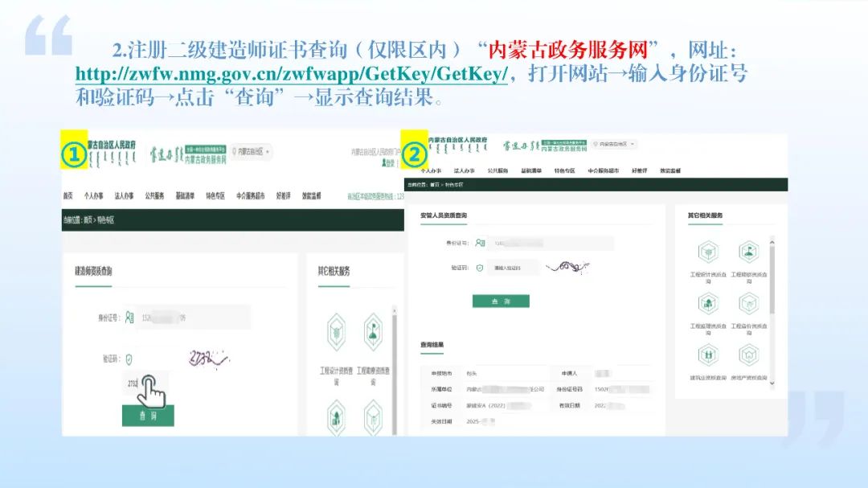Expand the 内蒙古自治区 region dropdown in screenshot 1

(x=252, y=151)
